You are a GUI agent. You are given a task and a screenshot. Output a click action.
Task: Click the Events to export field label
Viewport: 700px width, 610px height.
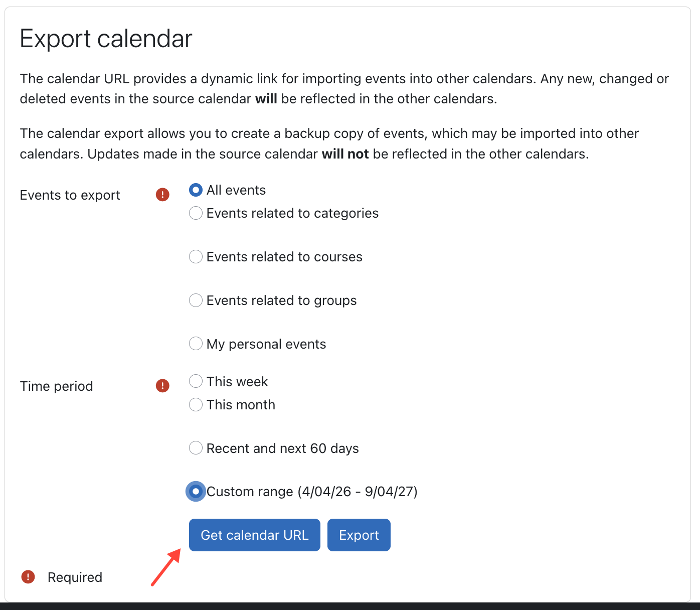pos(70,195)
